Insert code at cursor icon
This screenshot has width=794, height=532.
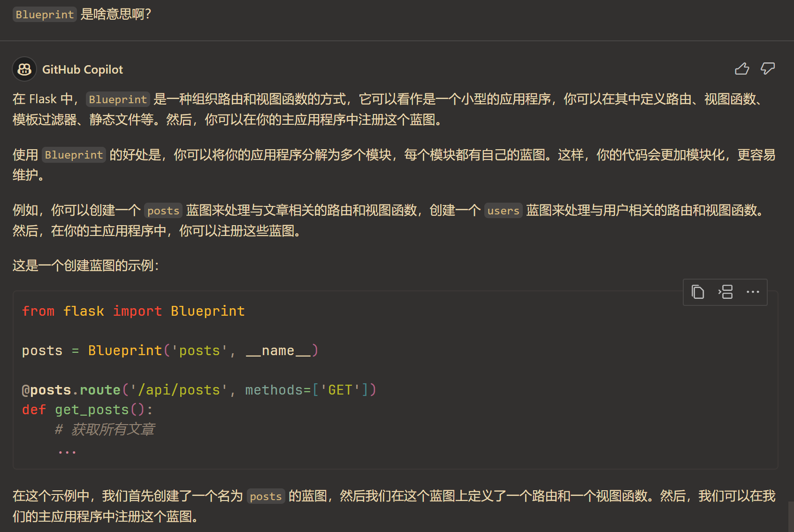(725, 292)
